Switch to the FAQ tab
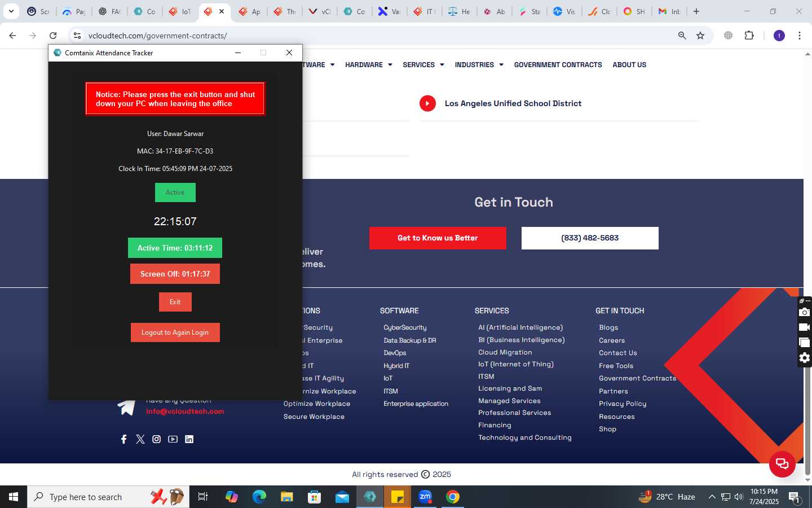The width and height of the screenshot is (812, 508). (x=109, y=11)
